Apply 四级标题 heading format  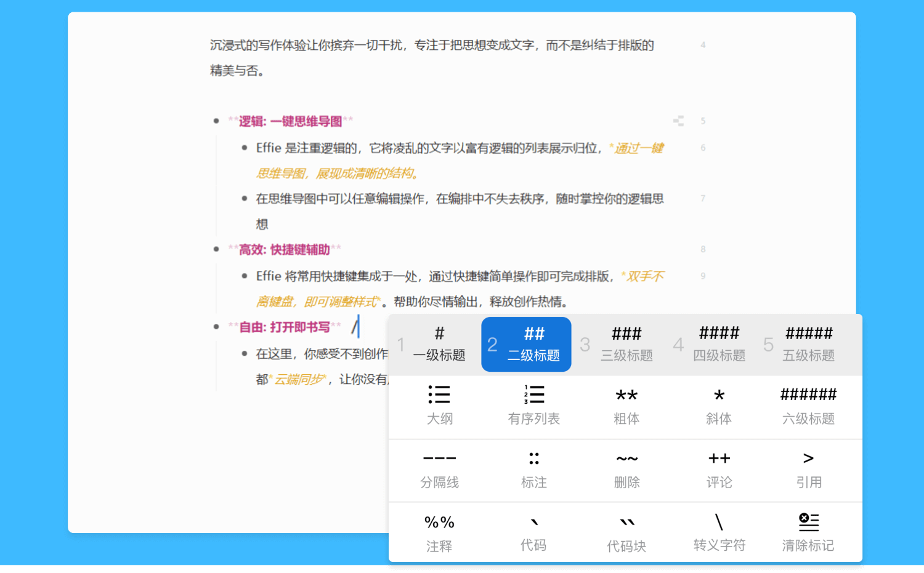coord(719,344)
